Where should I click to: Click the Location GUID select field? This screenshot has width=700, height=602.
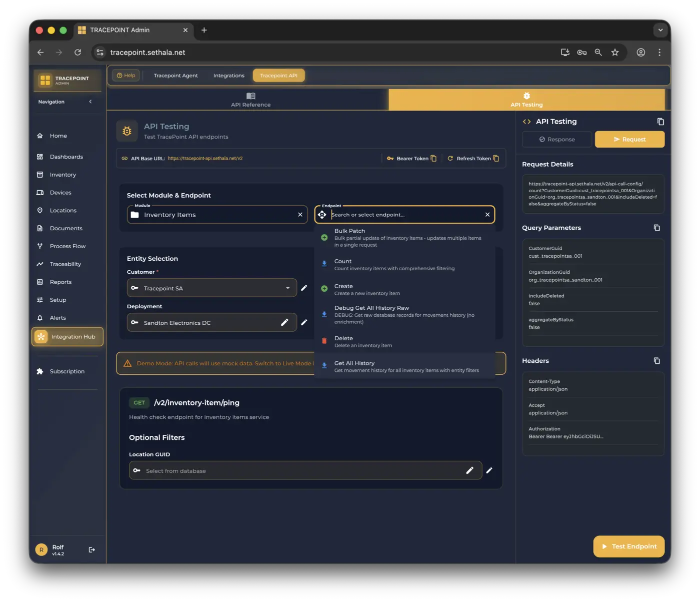point(300,471)
